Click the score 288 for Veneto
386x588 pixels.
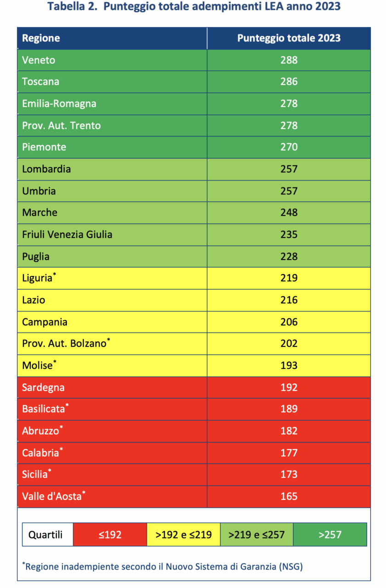[x=289, y=60]
